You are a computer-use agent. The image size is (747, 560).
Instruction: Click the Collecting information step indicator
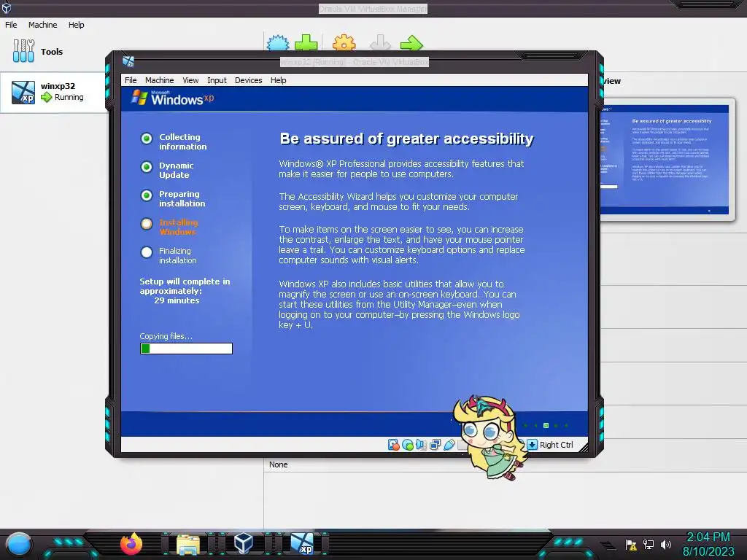tap(147, 138)
